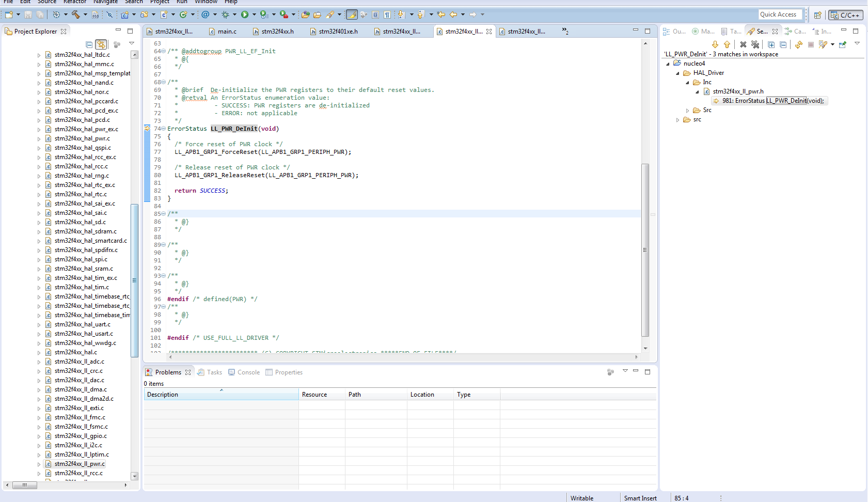
Task: Click the Quick Access search field
Action: pos(780,14)
